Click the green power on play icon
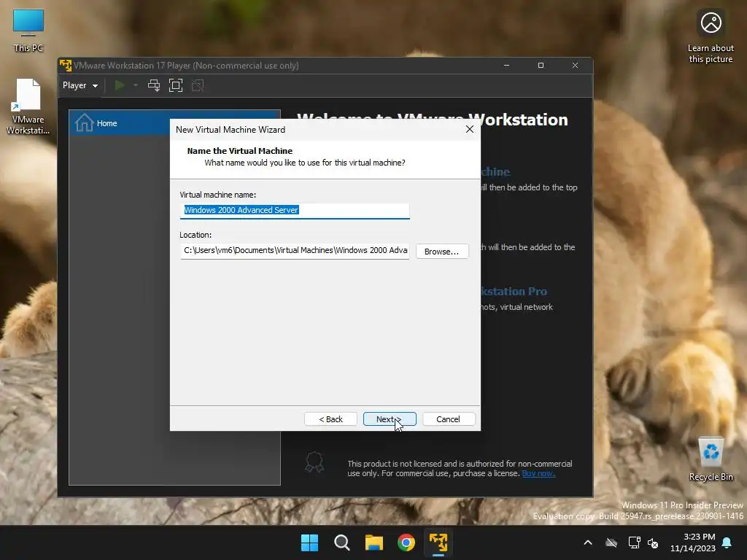 click(x=120, y=85)
